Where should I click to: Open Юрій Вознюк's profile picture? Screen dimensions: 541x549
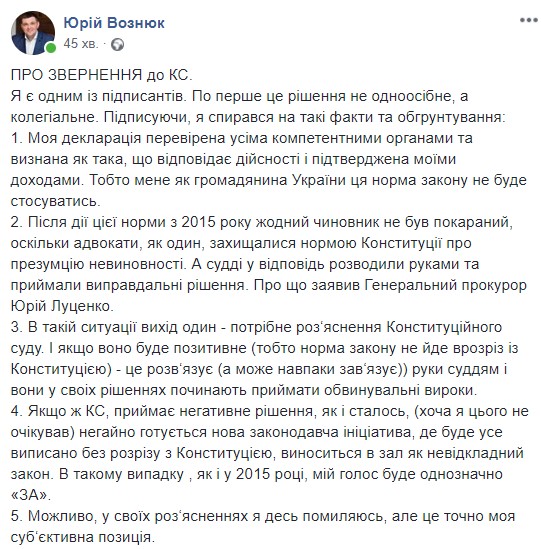click(33, 33)
